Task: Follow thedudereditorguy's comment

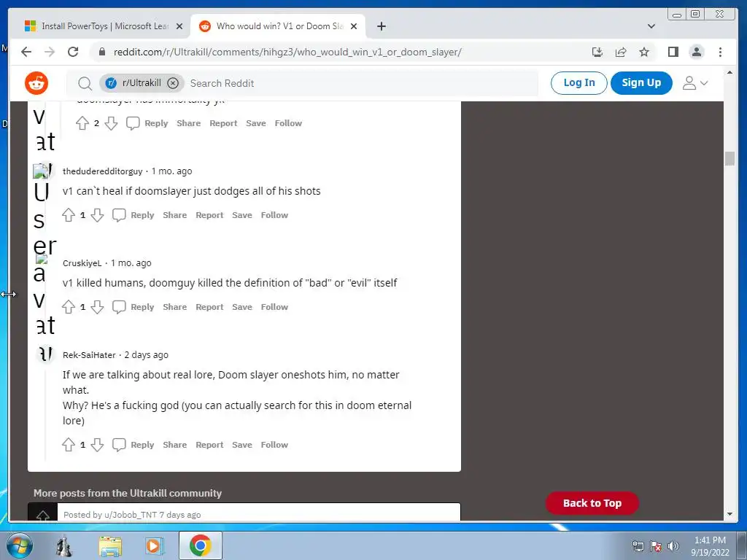Action: tap(274, 215)
